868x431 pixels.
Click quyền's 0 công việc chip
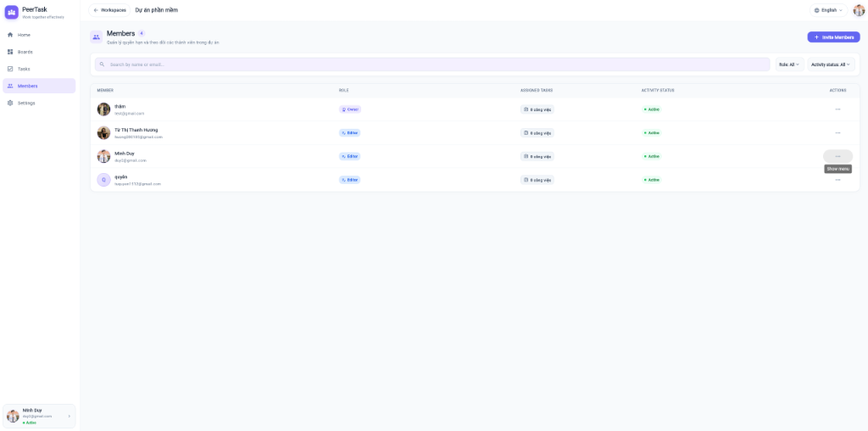pyautogui.click(x=537, y=180)
